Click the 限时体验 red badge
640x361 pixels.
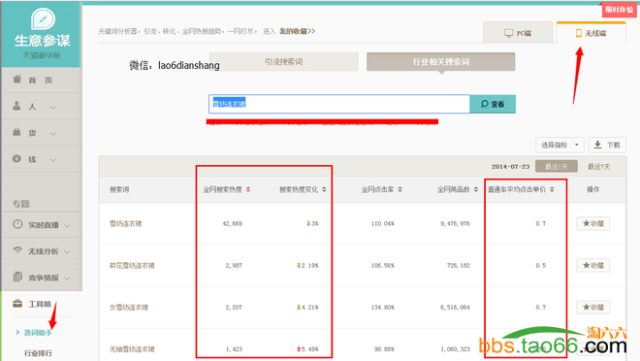(x=620, y=9)
